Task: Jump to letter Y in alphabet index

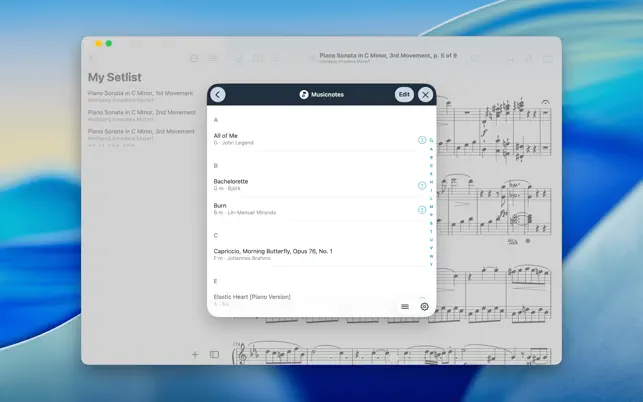Action: tap(431, 264)
